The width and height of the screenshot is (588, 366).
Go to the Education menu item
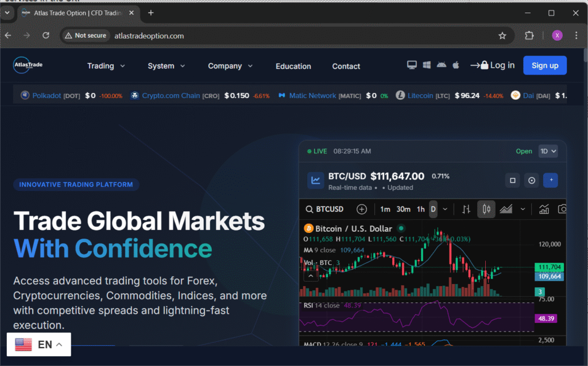click(293, 66)
